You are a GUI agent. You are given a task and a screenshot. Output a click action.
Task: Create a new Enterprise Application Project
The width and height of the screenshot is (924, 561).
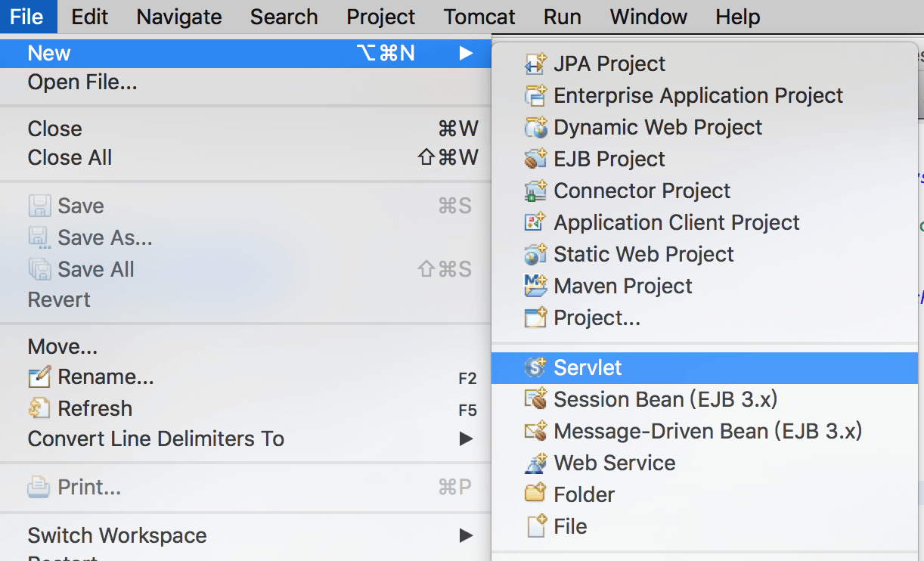[697, 95]
